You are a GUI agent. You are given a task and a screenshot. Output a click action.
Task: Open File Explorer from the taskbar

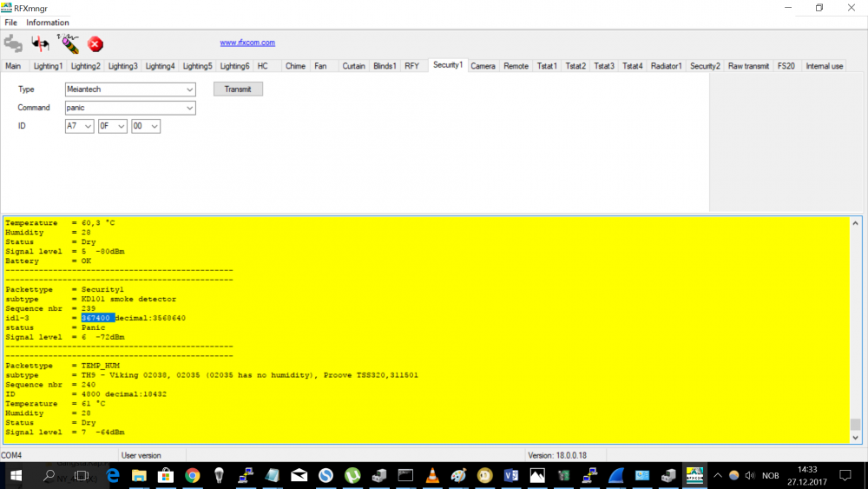[139, 476]
